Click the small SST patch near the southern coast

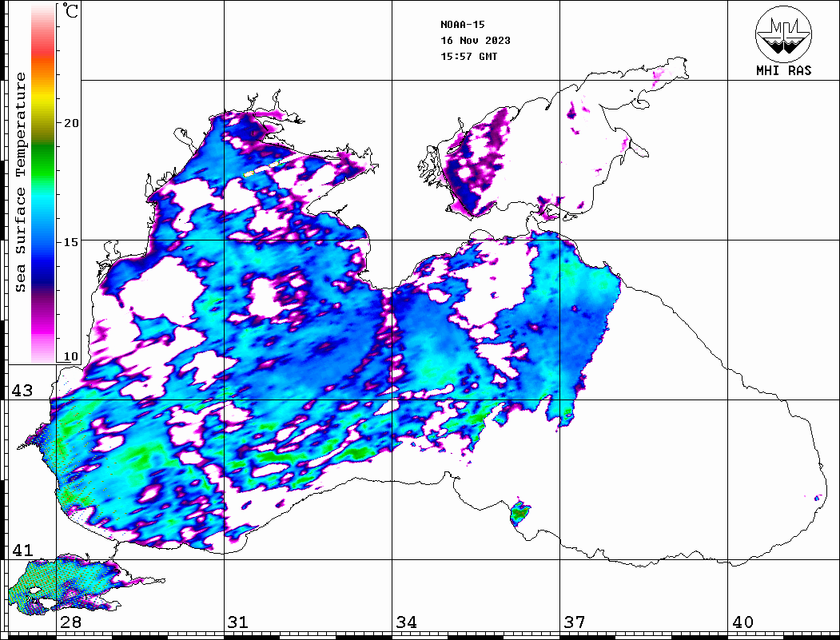(520, 512)
